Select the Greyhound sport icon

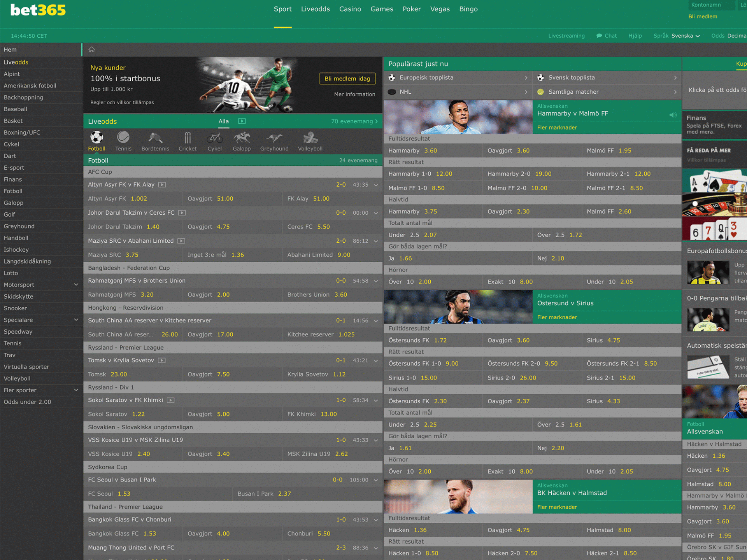tap(274, 137)
